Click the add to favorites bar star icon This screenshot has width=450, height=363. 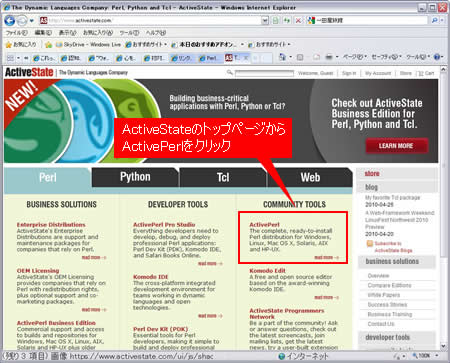(49, 44)
